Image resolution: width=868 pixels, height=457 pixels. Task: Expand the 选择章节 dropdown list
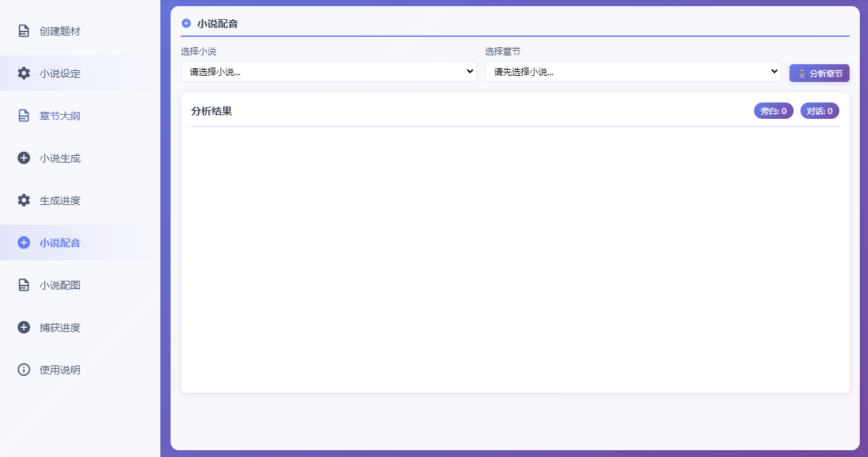point(633,72)
